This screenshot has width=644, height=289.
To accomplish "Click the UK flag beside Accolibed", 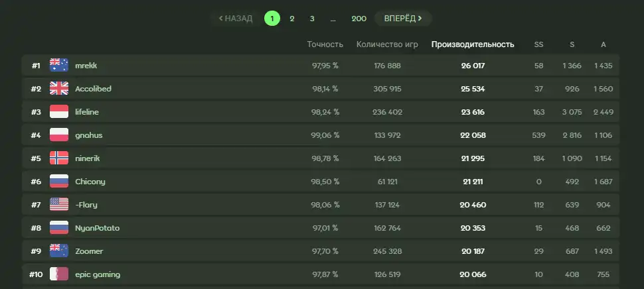I will (x=58, y=89).
